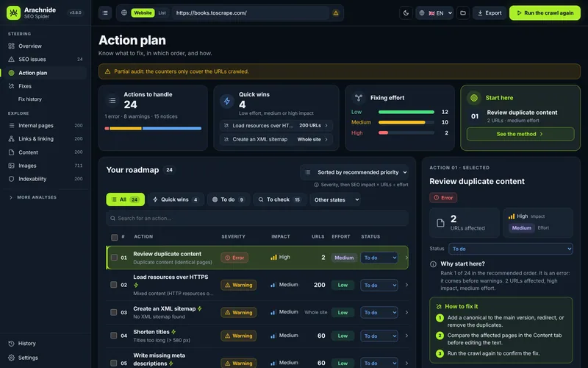Click the info icon beside Why start here
The height and width of the screenshot is (368, 588).
click(433, 264)
